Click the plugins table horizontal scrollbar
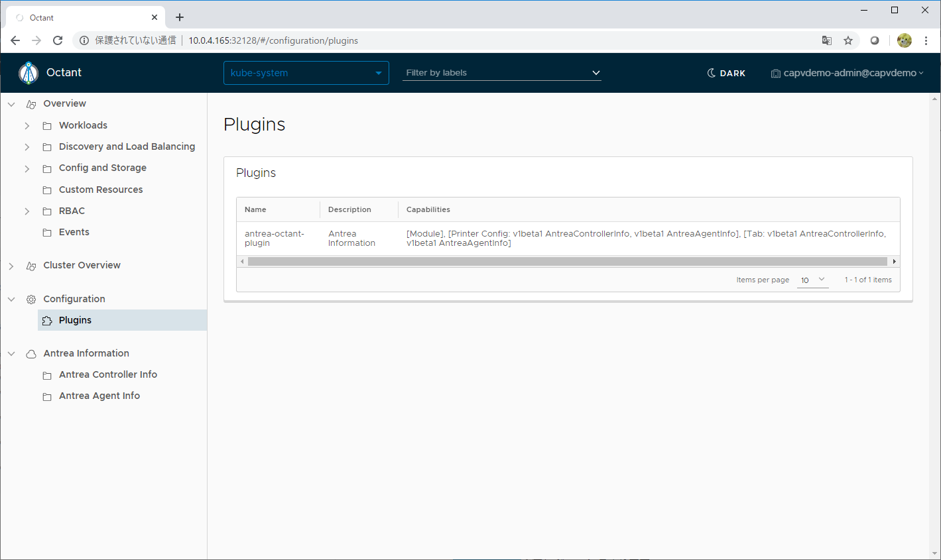This screenshot has height=560, width=941. [567, 262]
